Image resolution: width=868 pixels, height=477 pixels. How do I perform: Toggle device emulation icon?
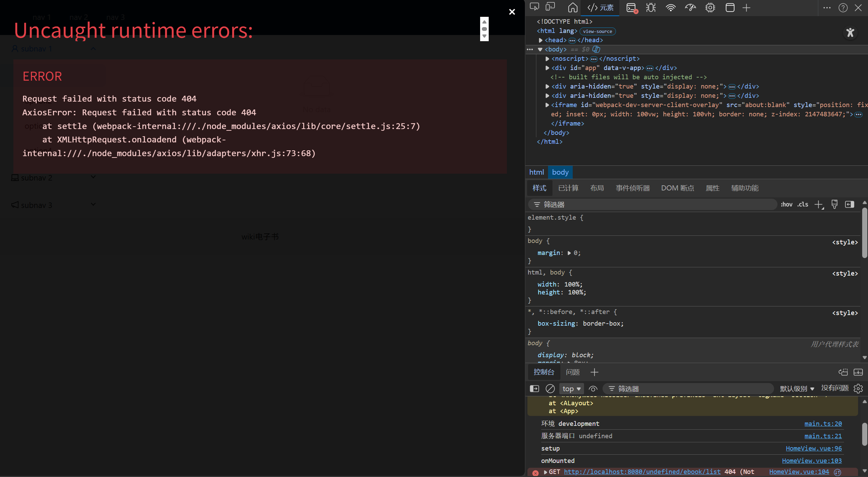point(550,7)
